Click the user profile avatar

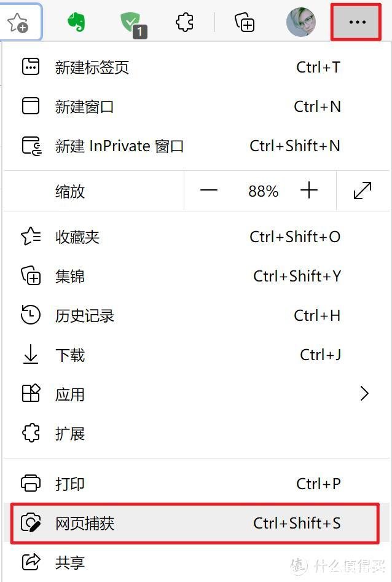[x=300, y=22]
